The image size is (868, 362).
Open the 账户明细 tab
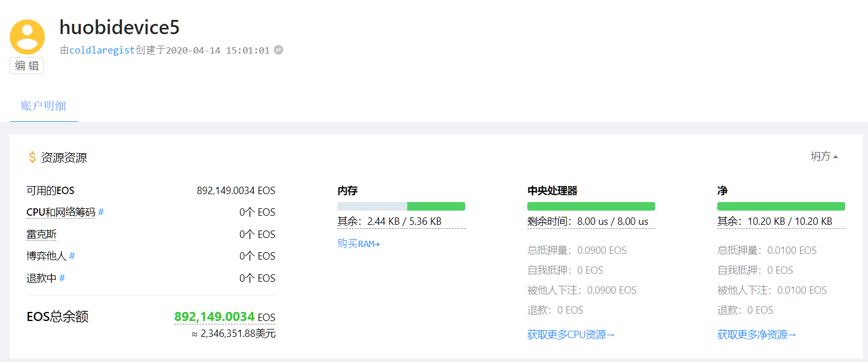(x=43, y=106)
